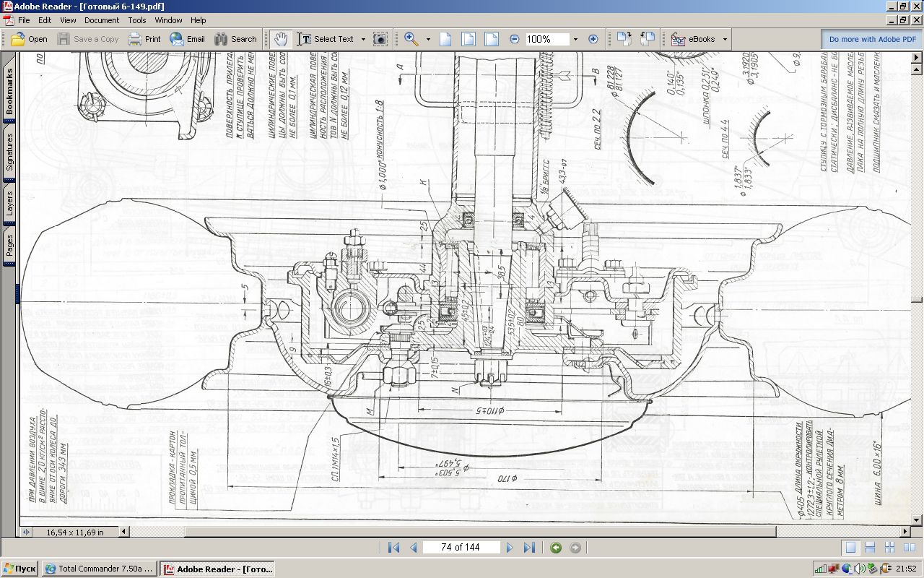Rotate the page counterclockwise

click(647, 39)
